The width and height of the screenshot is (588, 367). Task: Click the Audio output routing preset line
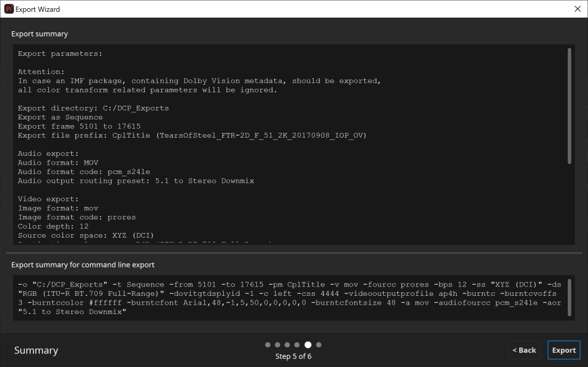point(135,181)
